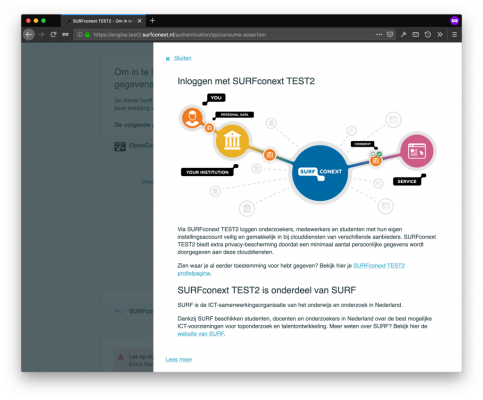Click the YOUR INSTITUTION label
This screenshot has height=400, width=483.
[x=207, y=172]
